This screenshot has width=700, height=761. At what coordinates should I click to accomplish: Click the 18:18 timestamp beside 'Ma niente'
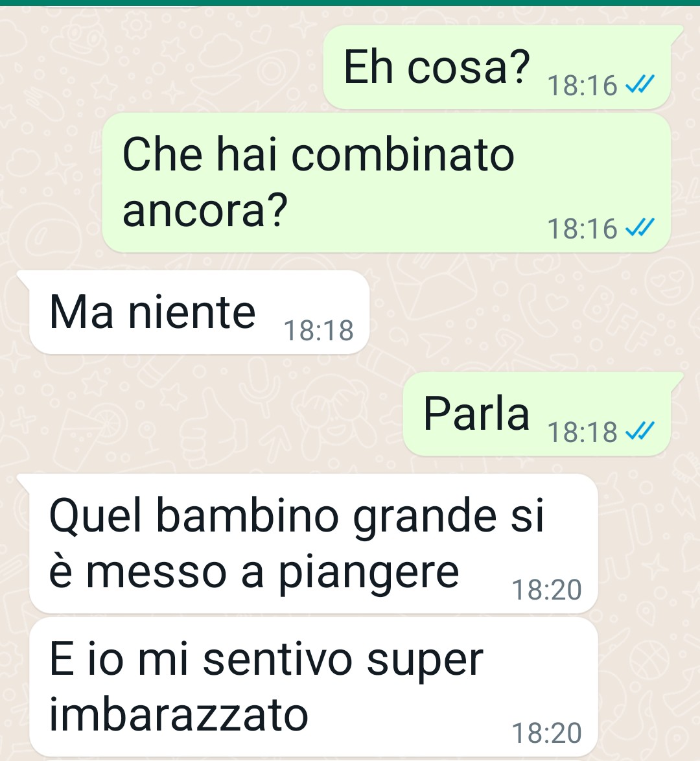318,331
